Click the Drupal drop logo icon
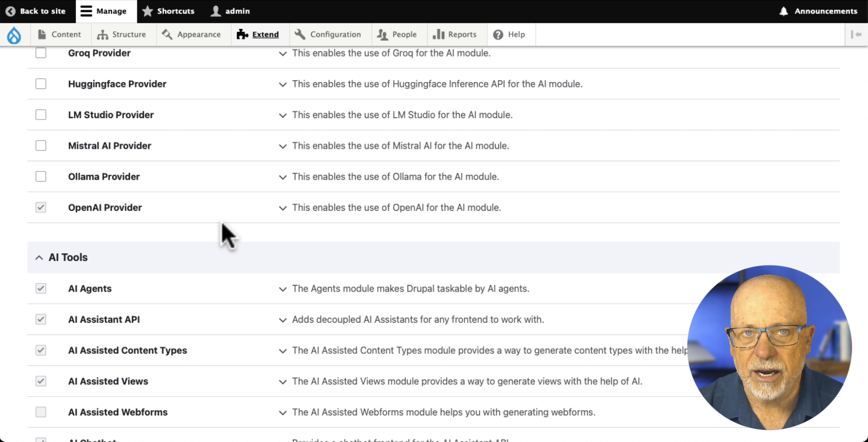This screenshot has height=442, width=868. 14,35
